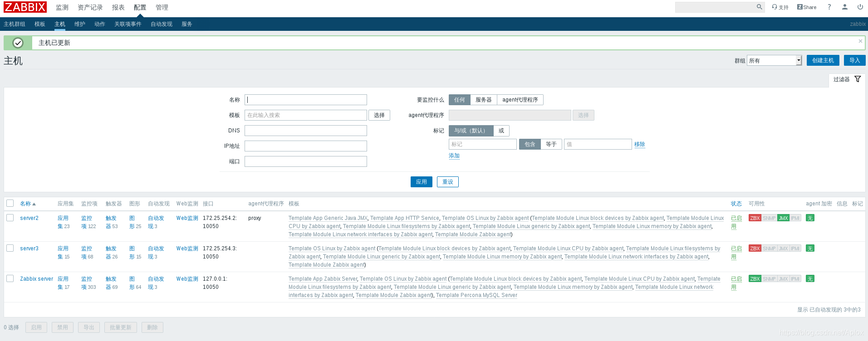The image size is (868, 341).
Task: Switch to 模板 submenu
Action: 40,24
